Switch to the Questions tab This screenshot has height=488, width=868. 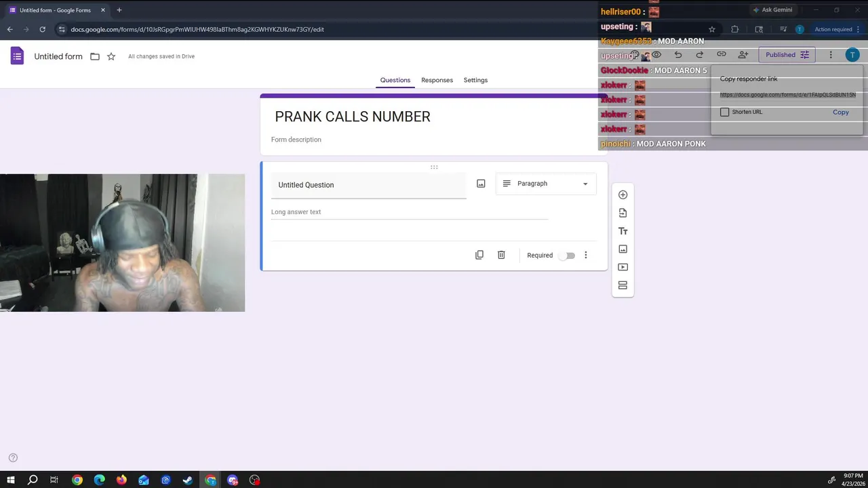[395, 80]
